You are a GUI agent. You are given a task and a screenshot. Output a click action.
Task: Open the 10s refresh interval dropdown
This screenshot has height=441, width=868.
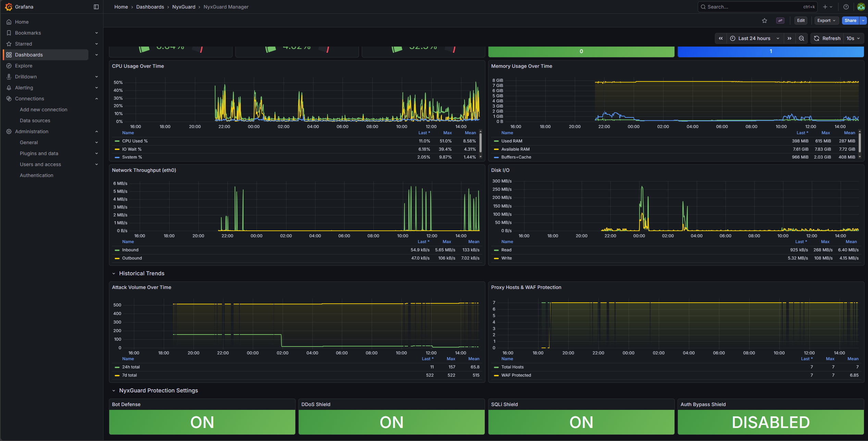(853, 38)
